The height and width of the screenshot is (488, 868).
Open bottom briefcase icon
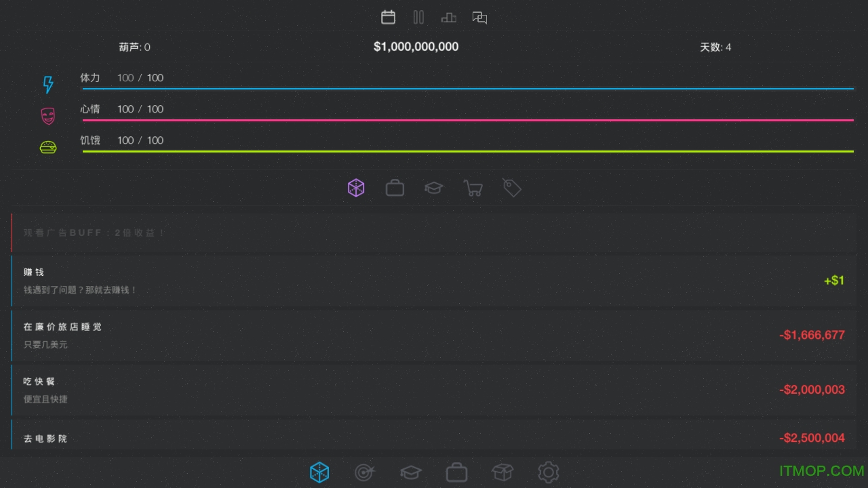[456, 472]
